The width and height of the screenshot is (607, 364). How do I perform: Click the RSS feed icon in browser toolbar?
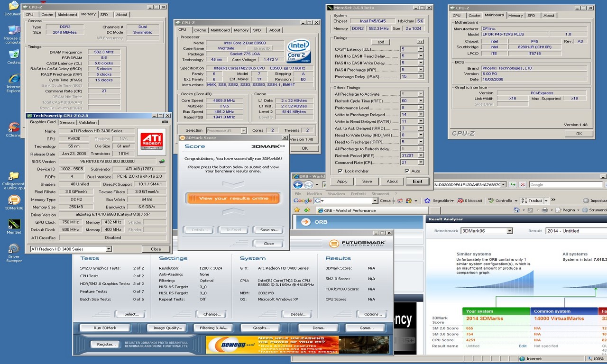click(531, 210)
